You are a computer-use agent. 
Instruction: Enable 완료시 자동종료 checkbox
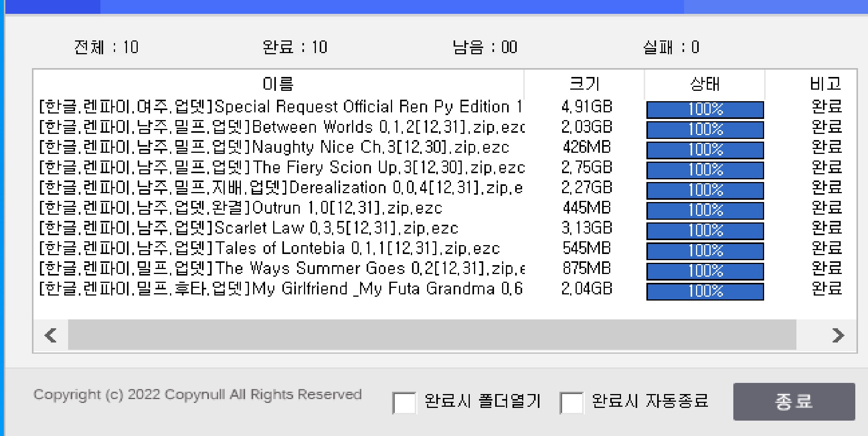pos(571,403)
